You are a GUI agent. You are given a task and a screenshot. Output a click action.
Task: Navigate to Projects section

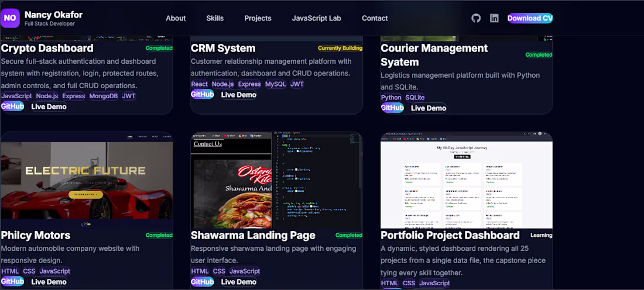tap(258, 18)
